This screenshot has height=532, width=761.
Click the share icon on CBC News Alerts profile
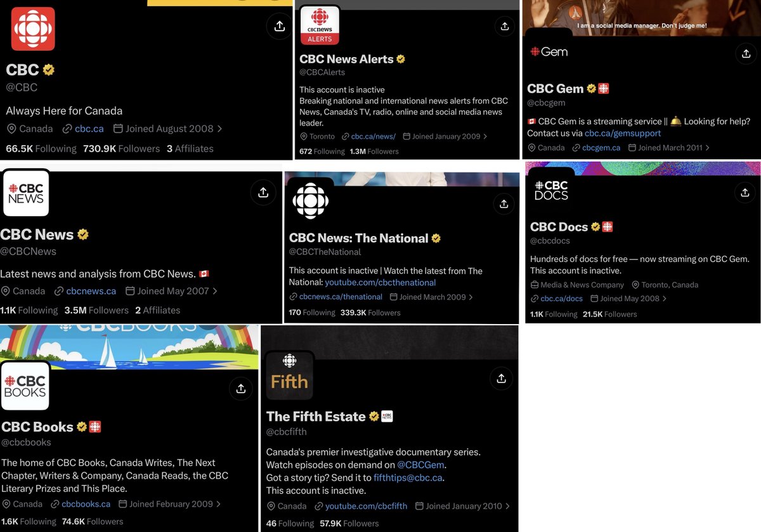point(504,26)
